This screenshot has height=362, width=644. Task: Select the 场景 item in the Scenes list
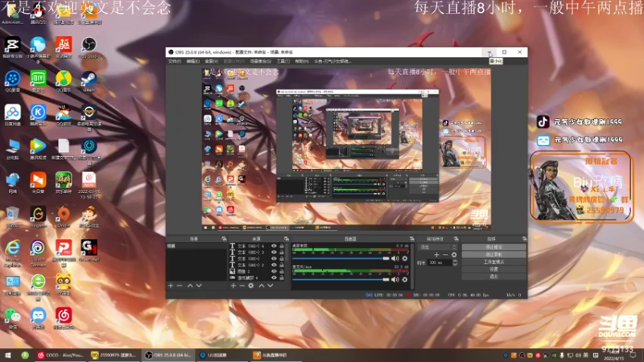(196, 246)
